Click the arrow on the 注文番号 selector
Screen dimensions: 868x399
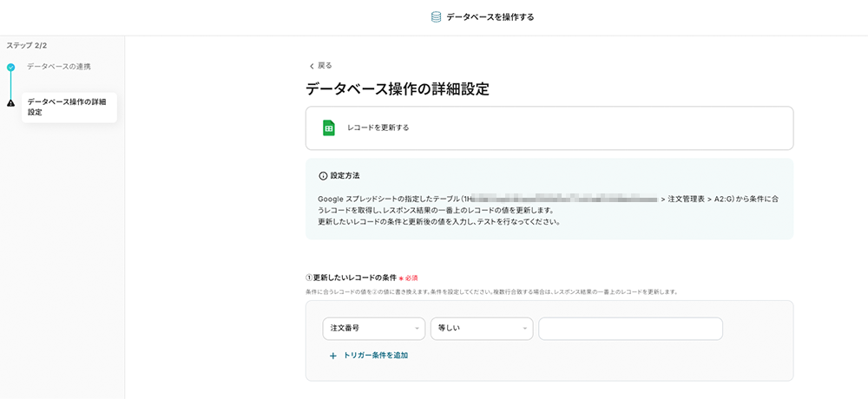(417, 330)
